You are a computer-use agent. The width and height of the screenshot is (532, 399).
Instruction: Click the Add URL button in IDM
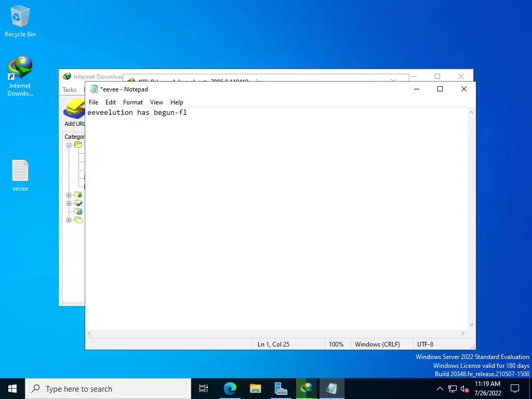point(74,113)
